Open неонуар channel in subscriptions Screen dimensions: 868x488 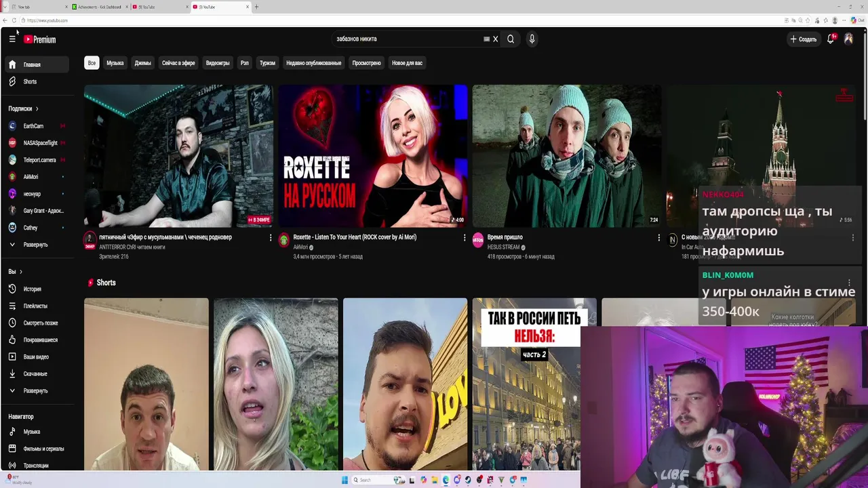37,194
